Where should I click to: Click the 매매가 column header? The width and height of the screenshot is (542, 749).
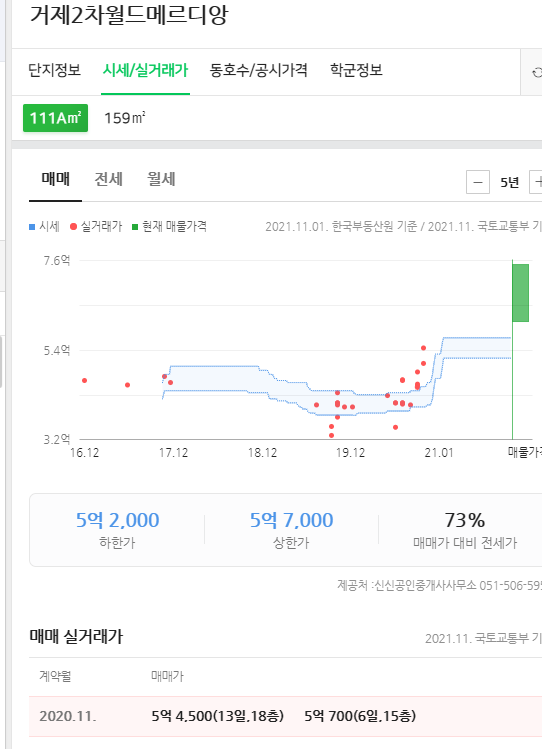click(167, 676)
